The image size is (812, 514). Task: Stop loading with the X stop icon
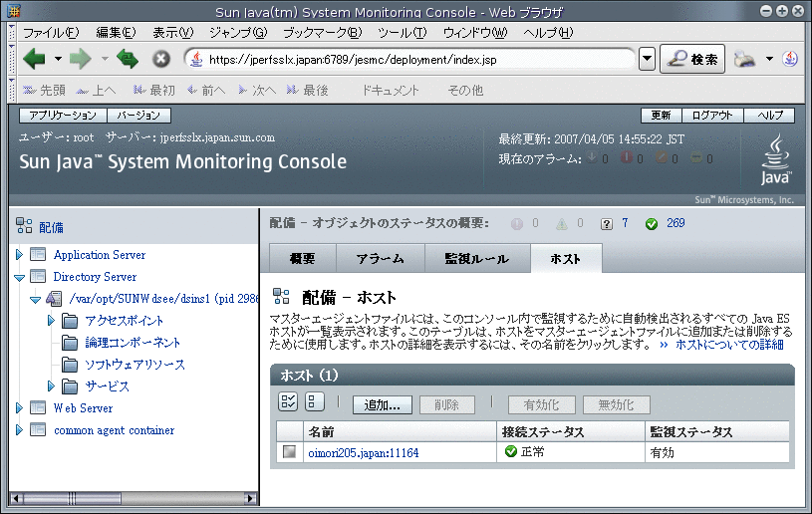(x=161, y=59)
